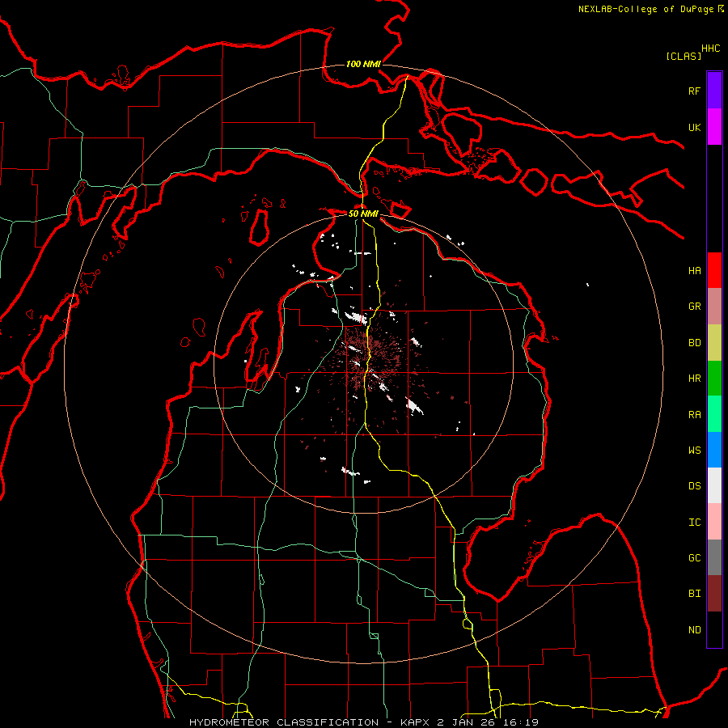Click the ND legend label
Viewport: 728px width, 728px height.
(x=694, y=630)
